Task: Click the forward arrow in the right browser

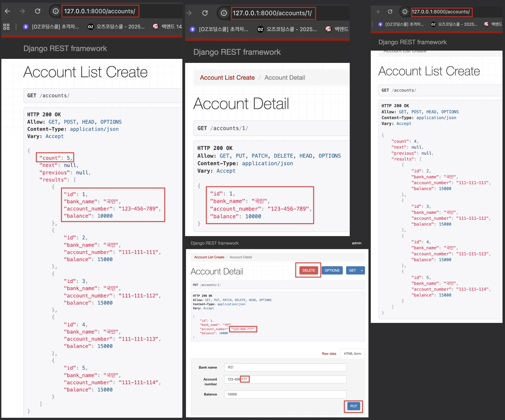Action: coord(377,11)
